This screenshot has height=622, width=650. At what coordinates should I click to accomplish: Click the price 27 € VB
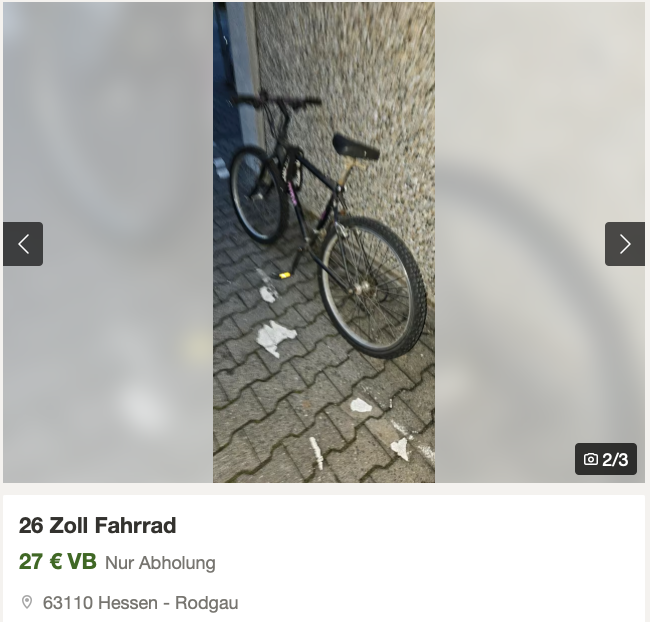pos(58,562)
